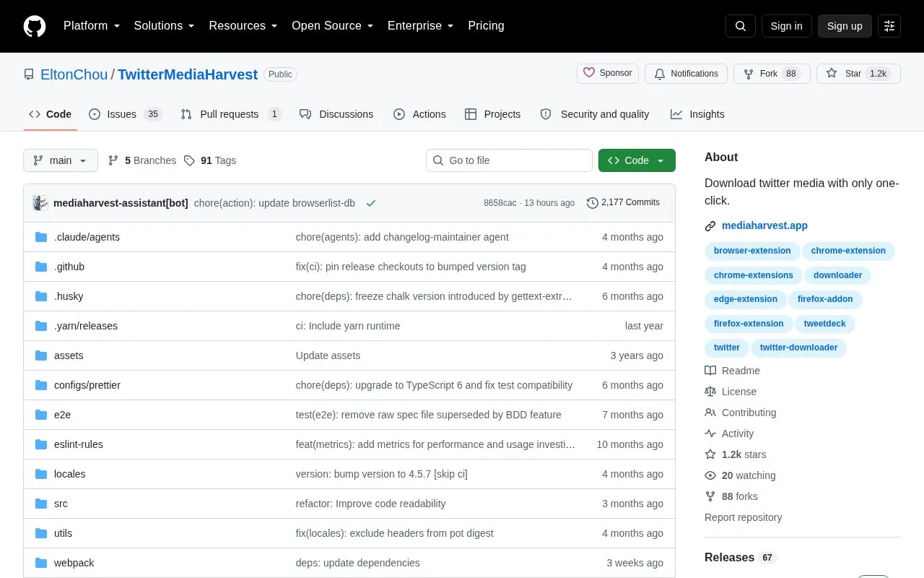This screenshot has height=578, width=924.
Task: Click the Sign up button
Action: tap(845, 26)
